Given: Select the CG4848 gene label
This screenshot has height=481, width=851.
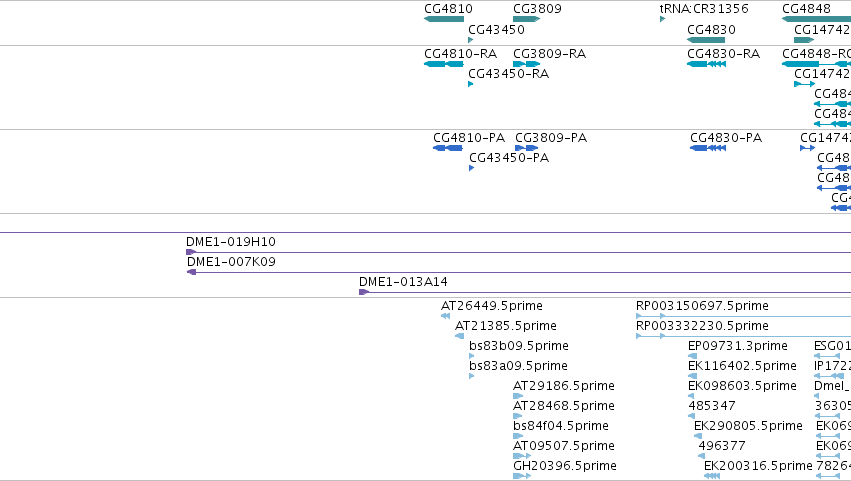Looking at the screenshot, I should click(x=806, y=9).
